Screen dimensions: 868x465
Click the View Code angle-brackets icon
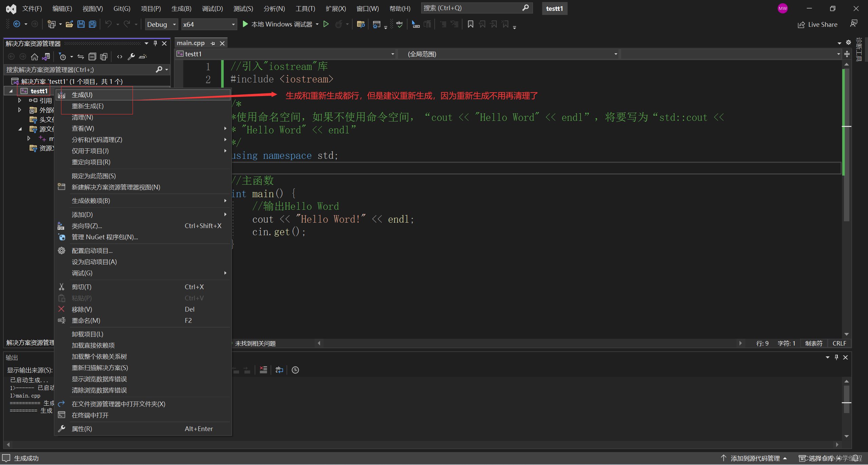(x=119, y=56)
